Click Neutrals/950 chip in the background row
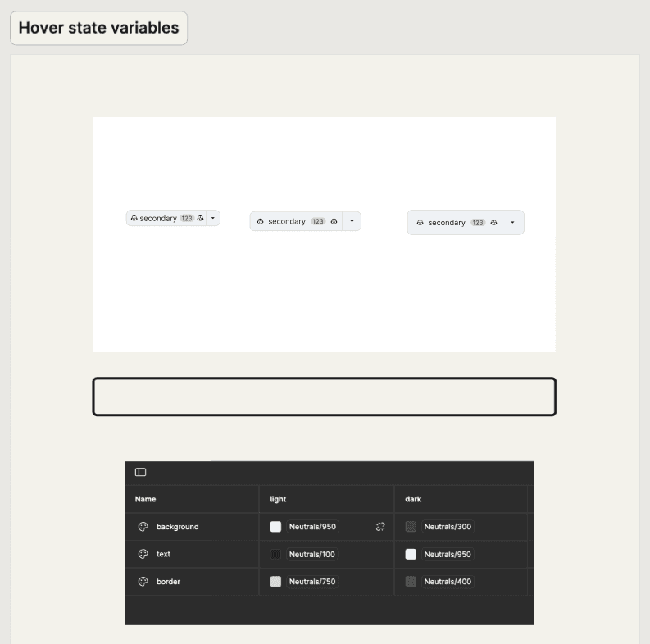 pyautogui.click(x=312, y=527)
